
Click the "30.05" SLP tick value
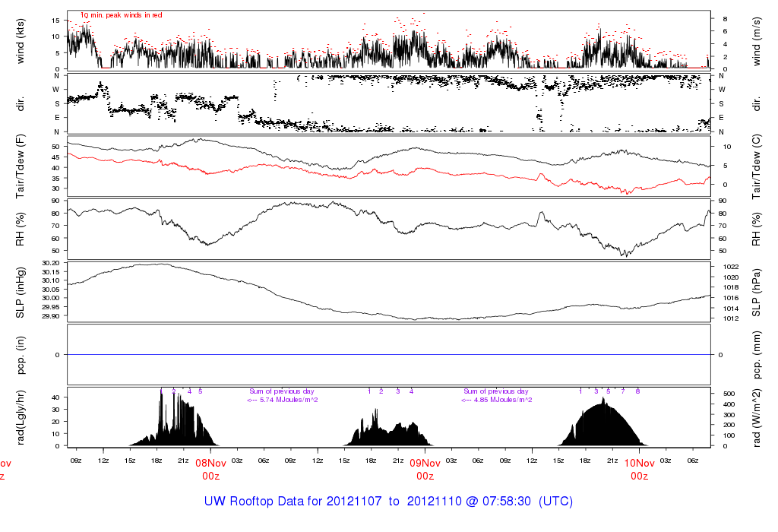51,290
